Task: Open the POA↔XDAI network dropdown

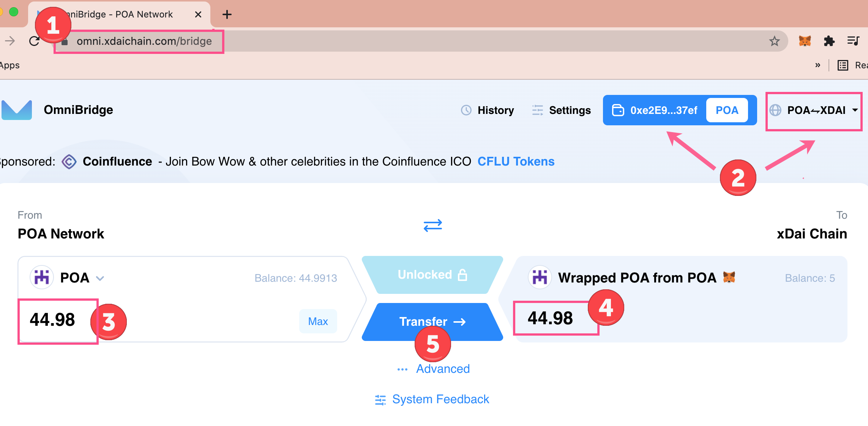Action: click(814, 110)
